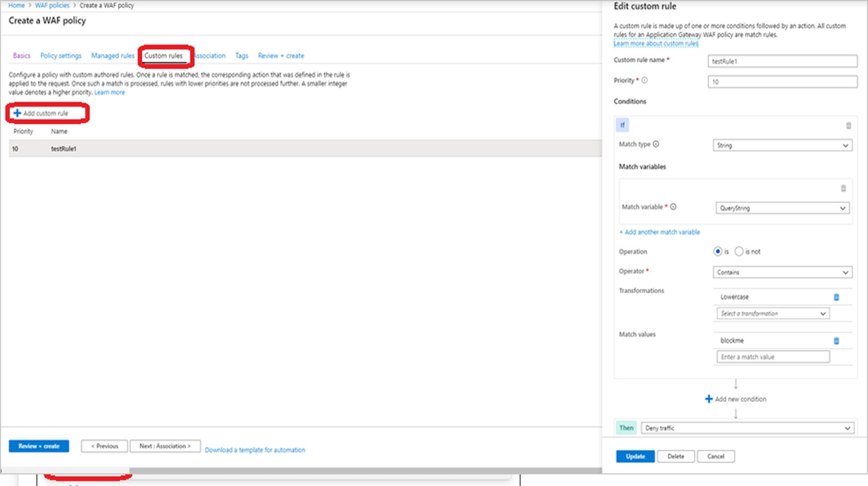Click plus icon to add new condition
Screen dimensions: 868x486
[708, 399]
